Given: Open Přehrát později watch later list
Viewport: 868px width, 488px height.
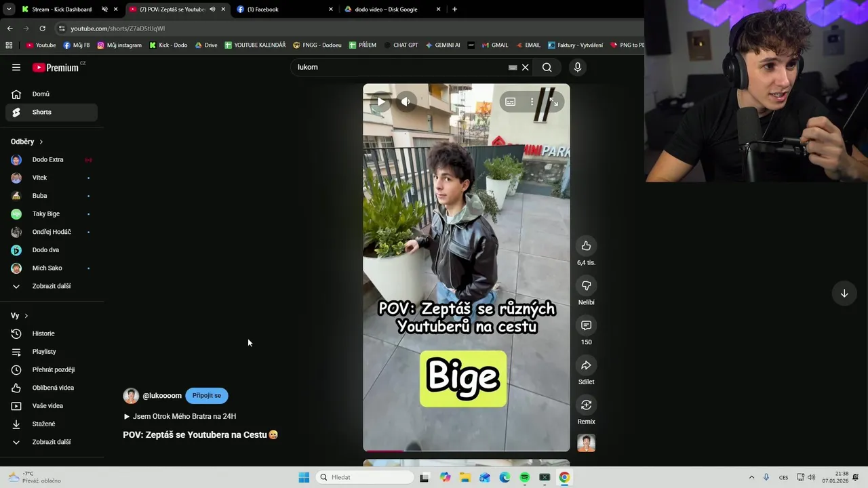Looking at the screenshot, I should 52,370.
